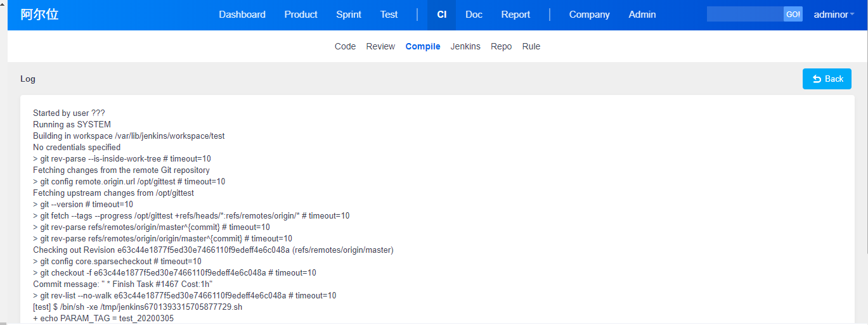Viewport: 868px width, 325px height.
Task: Select the Test menu item
Action: coord(389,15)
